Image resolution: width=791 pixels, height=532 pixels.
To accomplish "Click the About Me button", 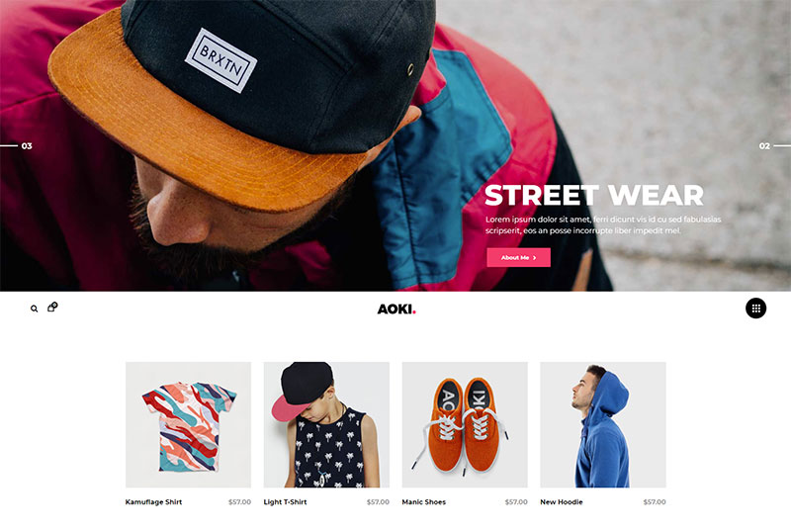I will [x=518, y=257].
